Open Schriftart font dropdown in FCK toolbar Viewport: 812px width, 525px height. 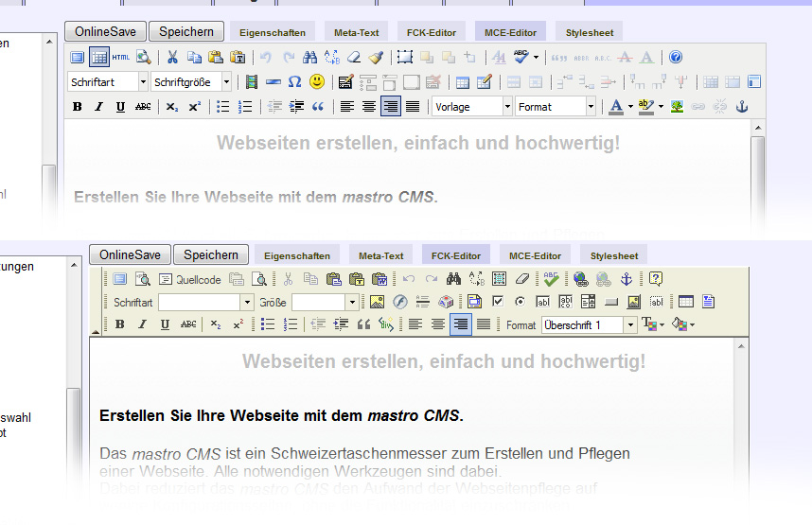(247, 302)
